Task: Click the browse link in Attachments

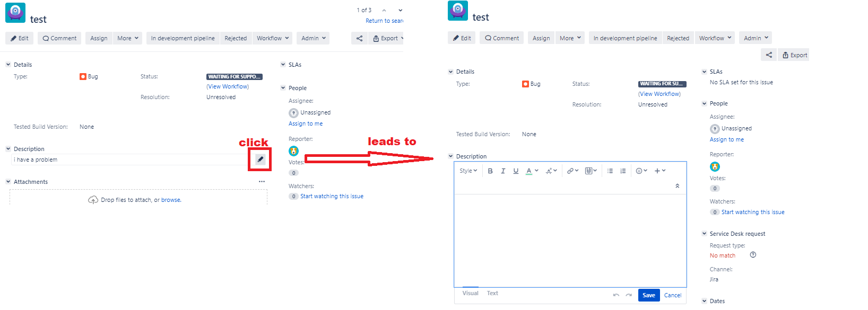Action: [171, 200]
